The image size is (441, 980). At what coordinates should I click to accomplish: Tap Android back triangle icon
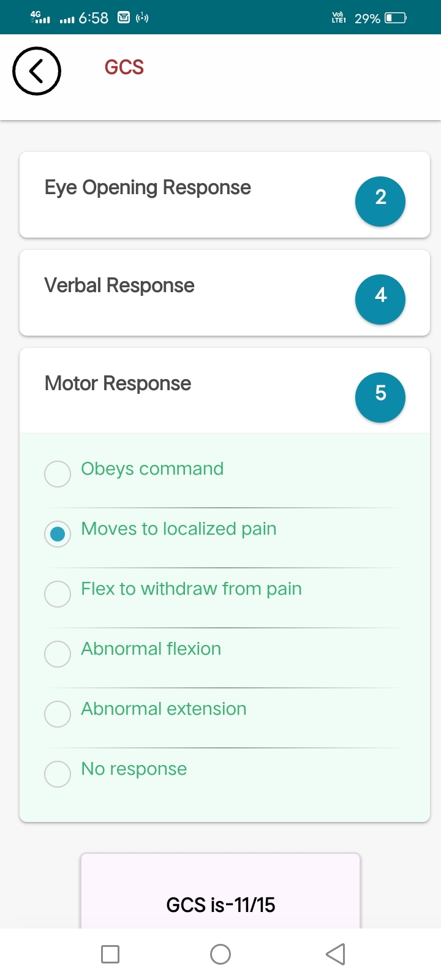click(x=336, y=954)
